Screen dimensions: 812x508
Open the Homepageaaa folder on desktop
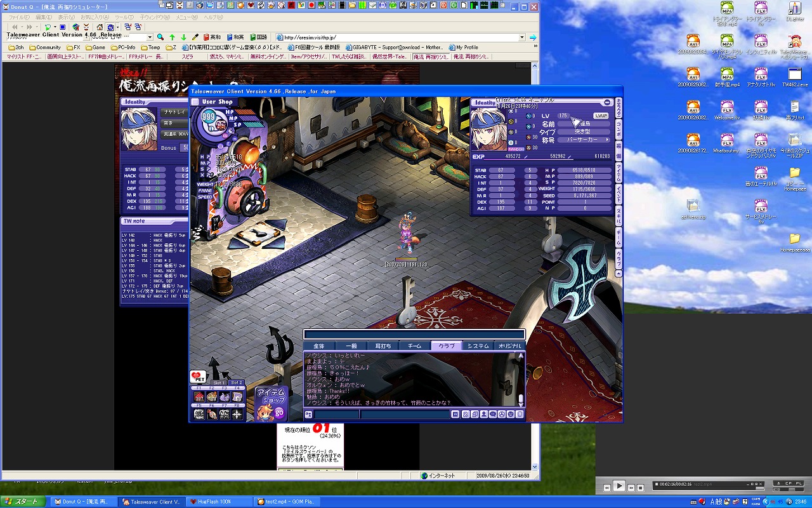[x=795, y=242]
